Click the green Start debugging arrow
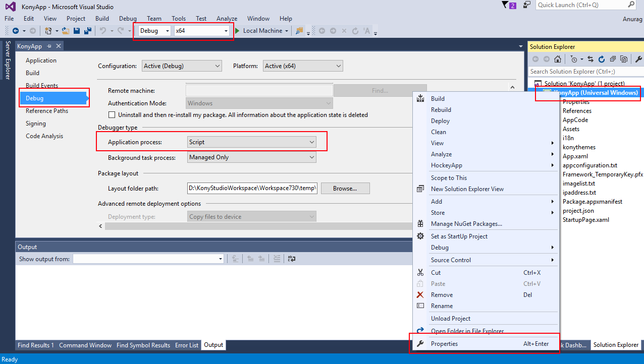The height and width of the screenshot is (364, 644). [x=237, y=31]
